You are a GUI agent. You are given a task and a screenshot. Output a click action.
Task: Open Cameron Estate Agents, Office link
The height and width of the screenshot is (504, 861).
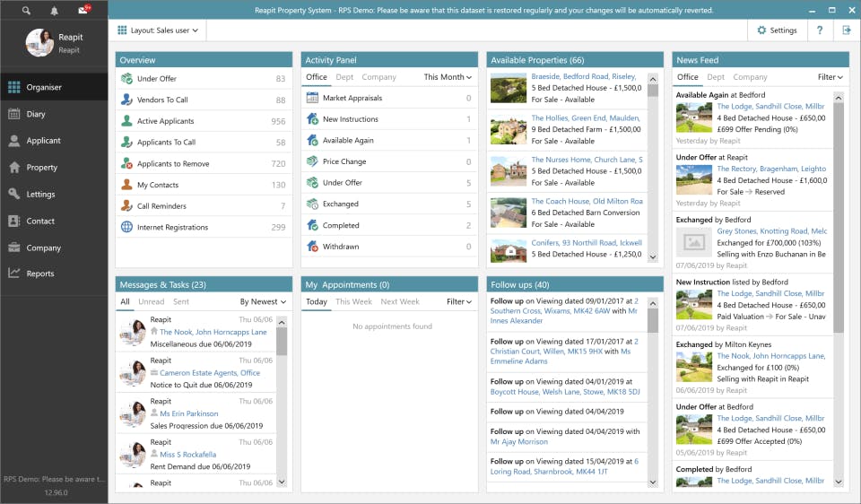(210, 372)
